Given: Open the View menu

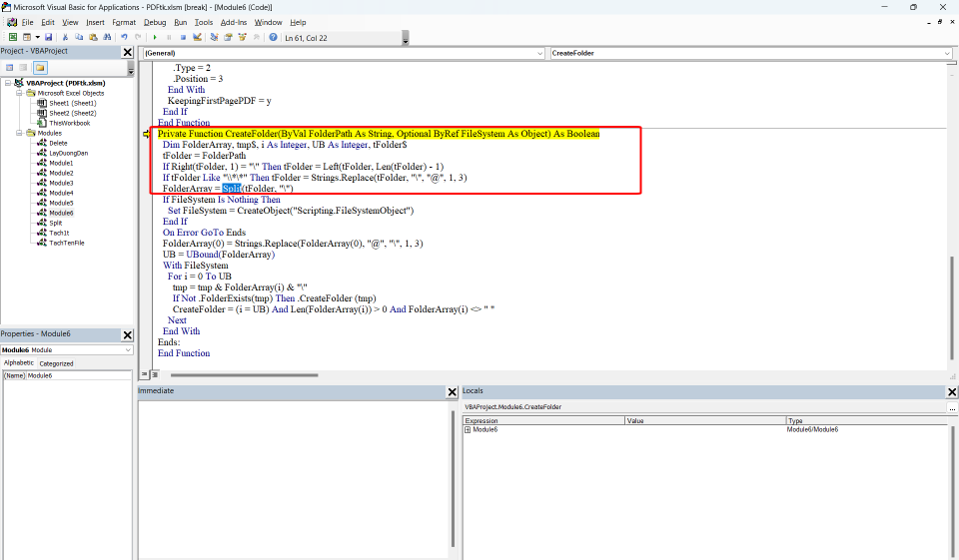Looking at the screenshot, I should (x=70, y=22).
